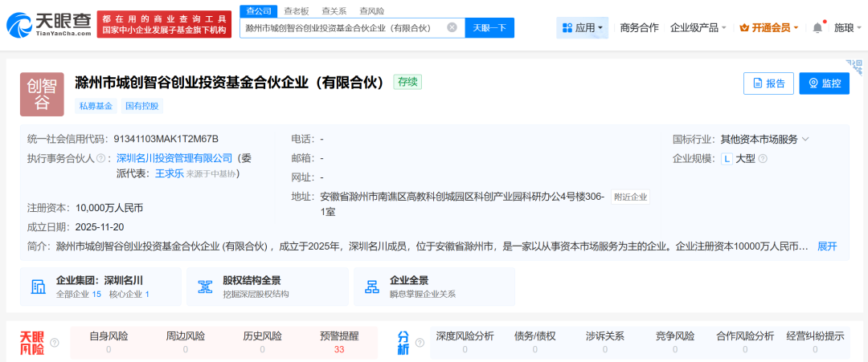Click help icon beside 执行事务合伙人
Viewport: 868px width, 362px height.
pos(101,159)
